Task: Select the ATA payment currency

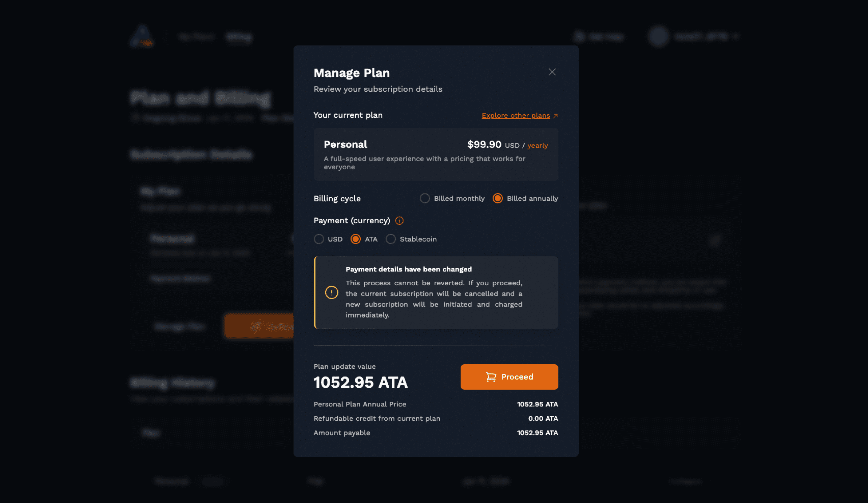Action: [355, 239]
